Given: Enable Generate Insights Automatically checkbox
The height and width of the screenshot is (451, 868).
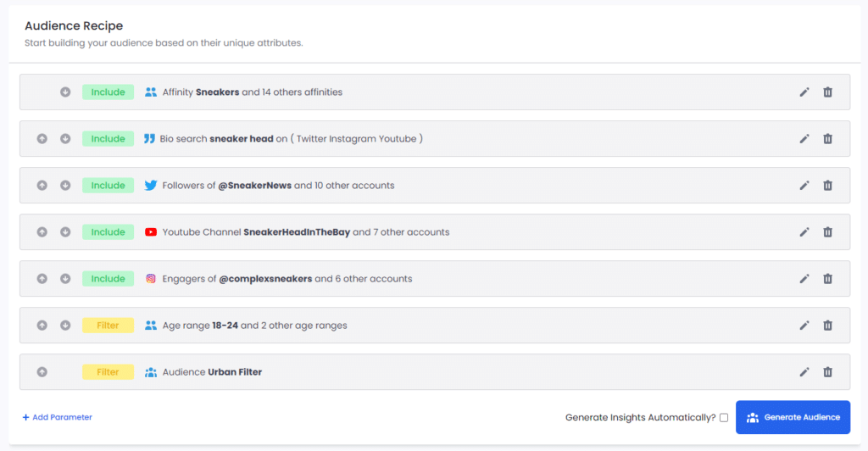Looking at the screenshot, I should tap(724, 418).
